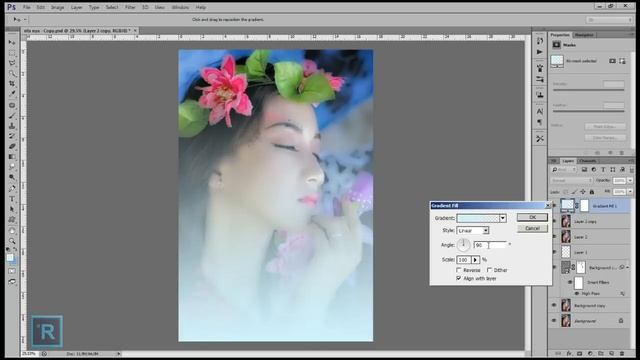Screen dimensions: 640x360
Task: Open the Gradient picker dropdown arrow
Action: pyautogui.click(x=503, y=218)
